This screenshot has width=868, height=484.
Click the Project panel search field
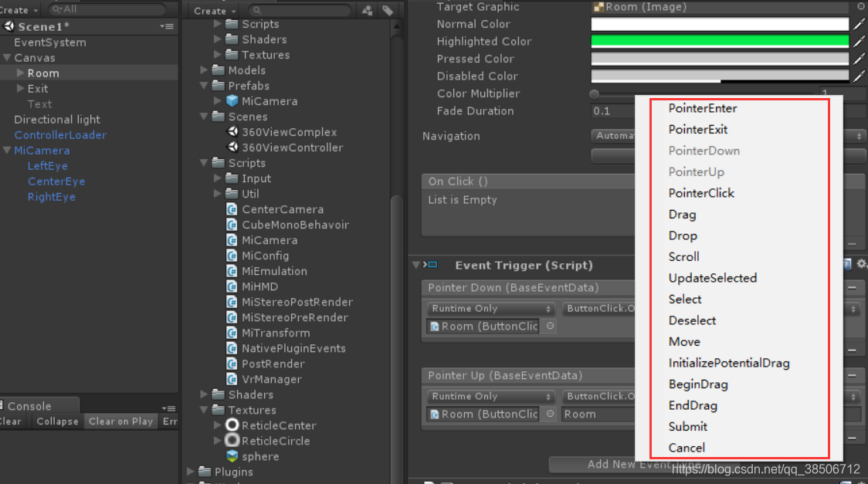point(300,11)
